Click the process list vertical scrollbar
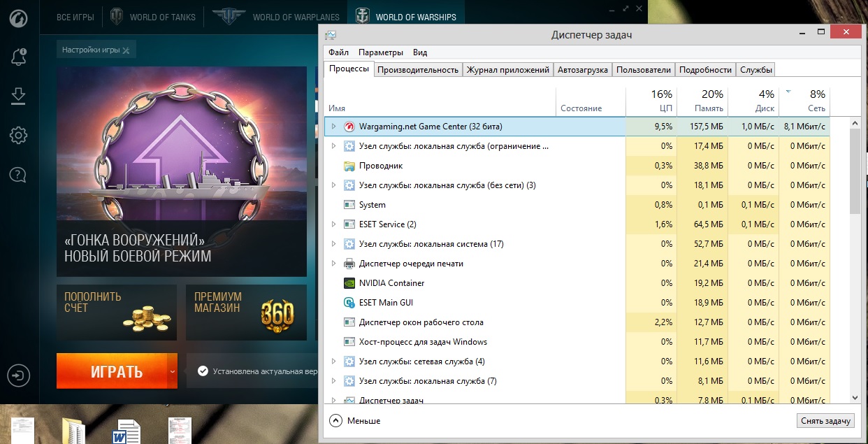Viewport: 868px width, 444px height. (x=855, y=171)
